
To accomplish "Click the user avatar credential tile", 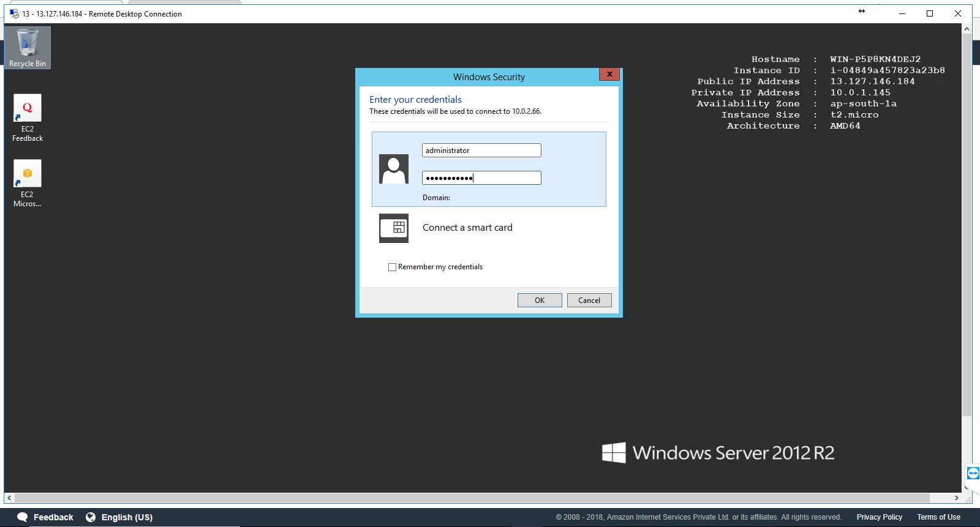I will point(393,169).
